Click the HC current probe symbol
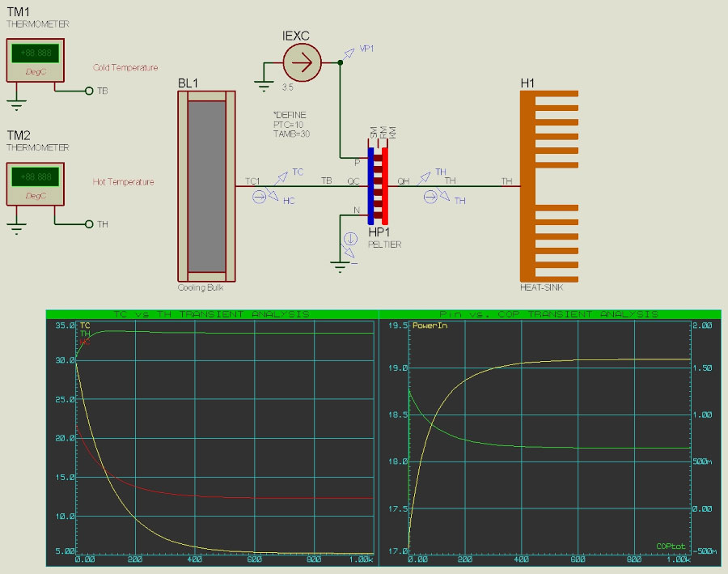 pyautogui.click(x=260, y=196)
